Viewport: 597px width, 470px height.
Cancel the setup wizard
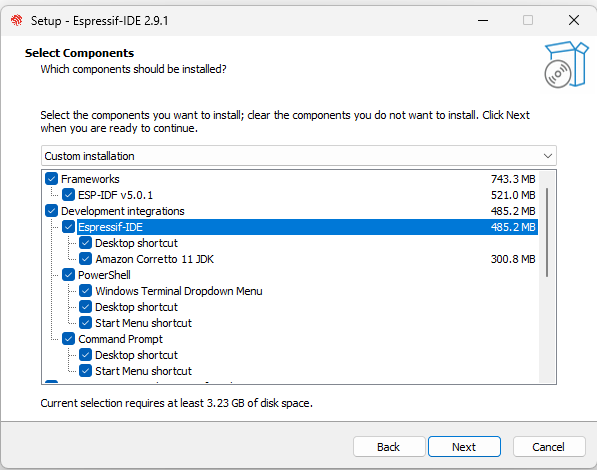click(x=549, y=446)
